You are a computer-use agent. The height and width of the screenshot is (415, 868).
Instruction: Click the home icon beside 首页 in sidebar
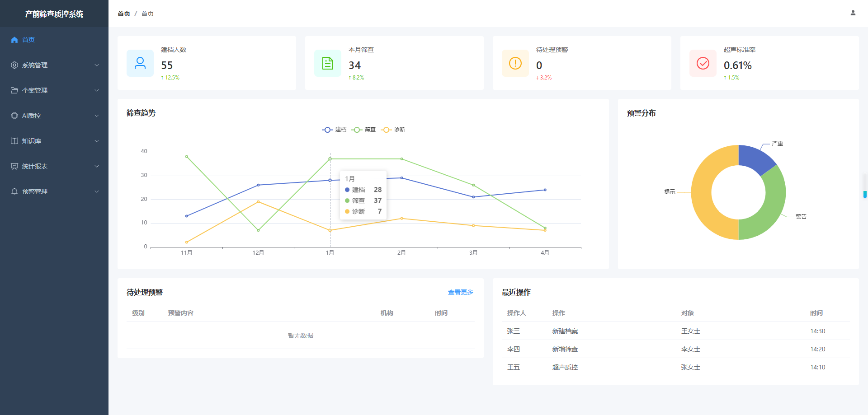(x=14, y=40)
